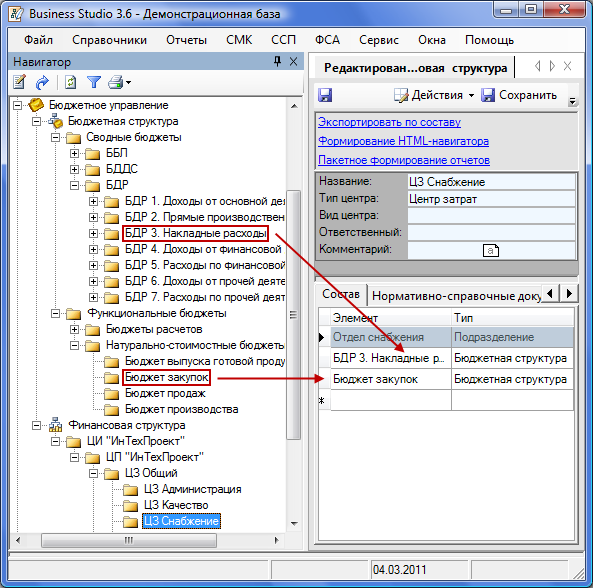
Task: Expand the Бюджеты расчетов folder
Action: tap(75, 330)
